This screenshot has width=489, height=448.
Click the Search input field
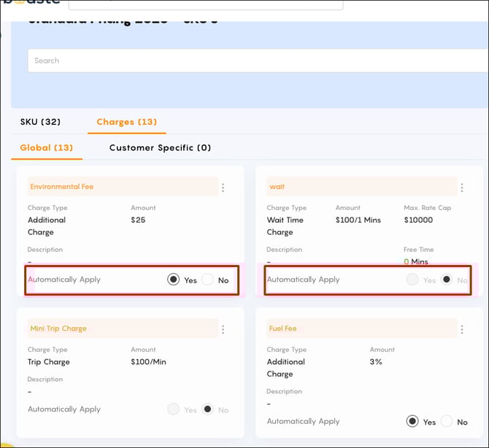tap(258, 61)
